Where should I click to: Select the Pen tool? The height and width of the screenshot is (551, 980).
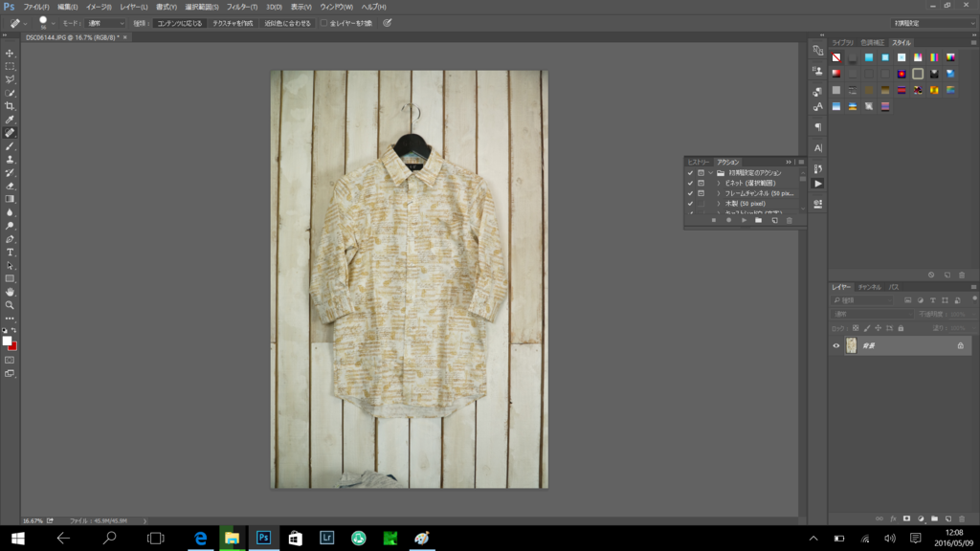(x=10, y=239)
